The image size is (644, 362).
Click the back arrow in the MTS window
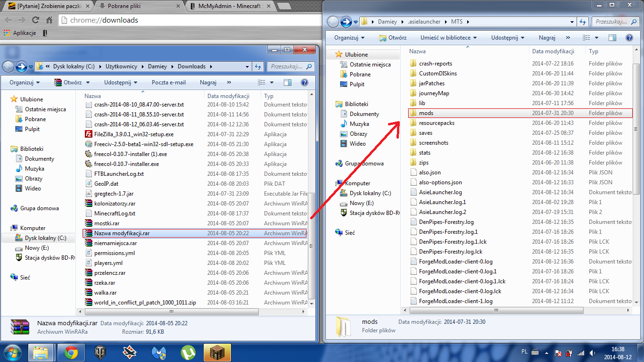[x=334, y=22]
